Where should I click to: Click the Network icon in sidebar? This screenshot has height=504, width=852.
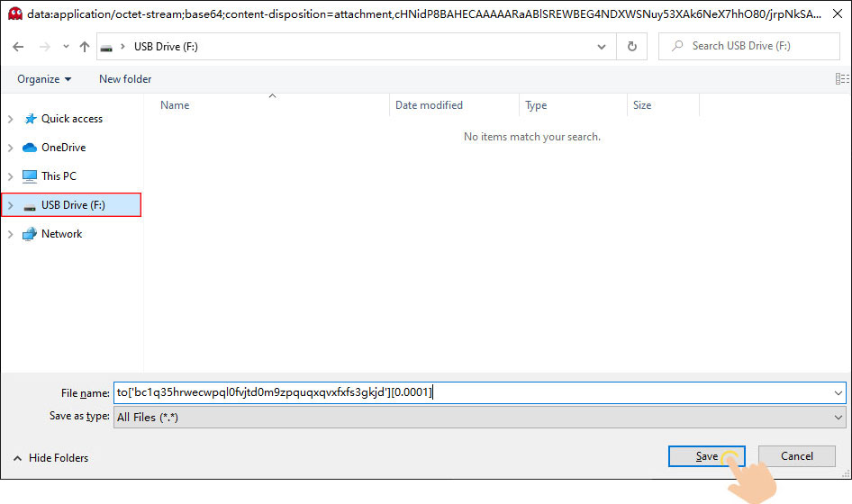click(30, 234)
